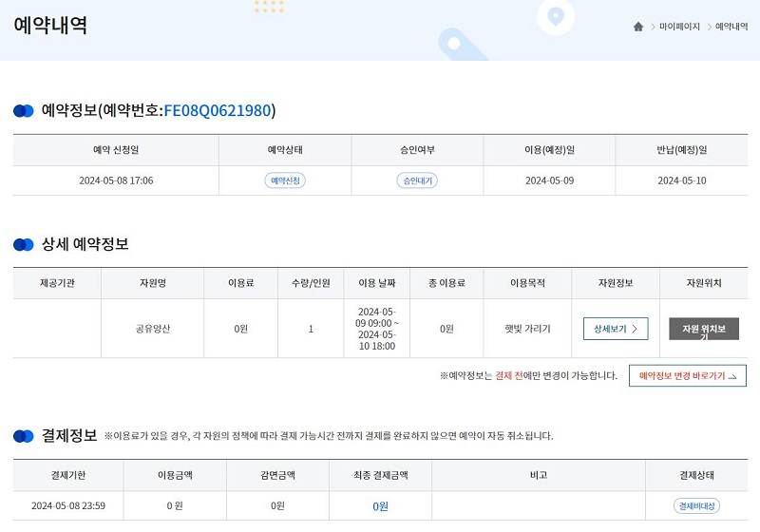The height and width of the screenshot is (532, 760).
Task: Click the 결제상태 column header
Action: (x=696, y=475)
